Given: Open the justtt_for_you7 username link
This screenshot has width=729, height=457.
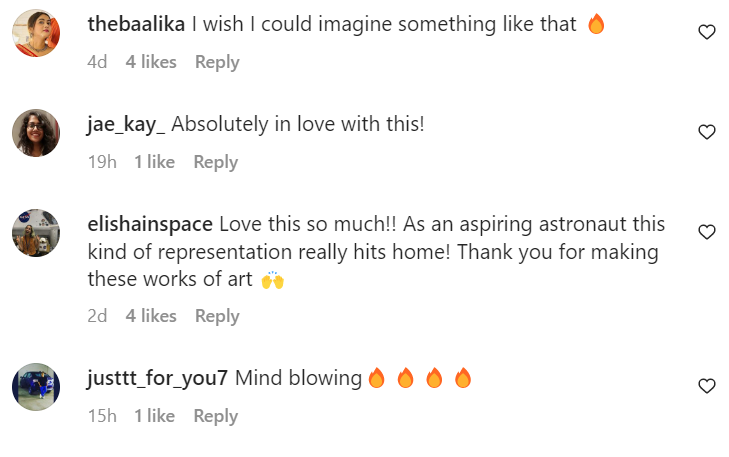Looking at the screenshot, I should pos(158,378).
